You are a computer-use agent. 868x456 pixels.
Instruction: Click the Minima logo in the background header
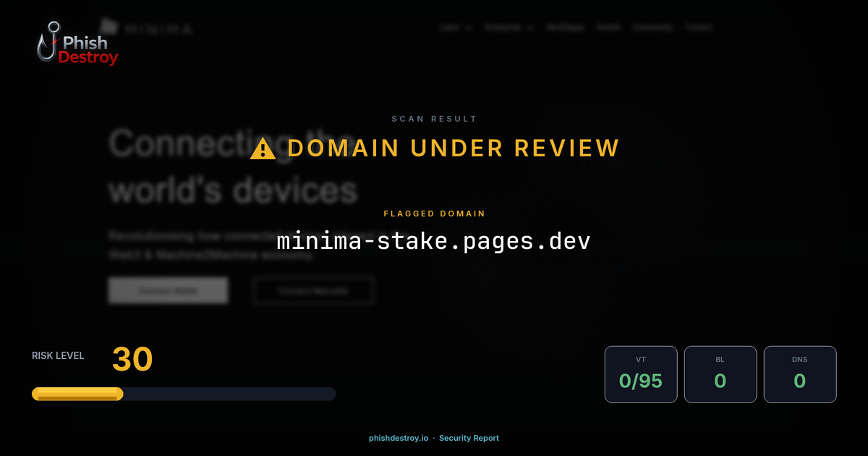[x=145, y=28]
